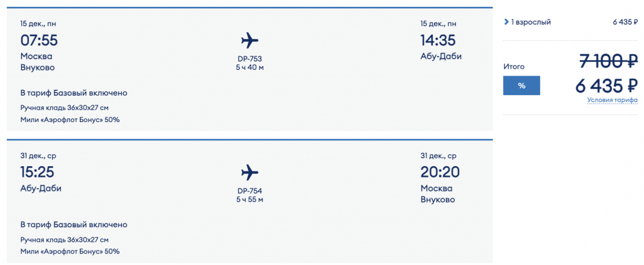Click the outbound duration 5 ч 40 м

[250, 67]
